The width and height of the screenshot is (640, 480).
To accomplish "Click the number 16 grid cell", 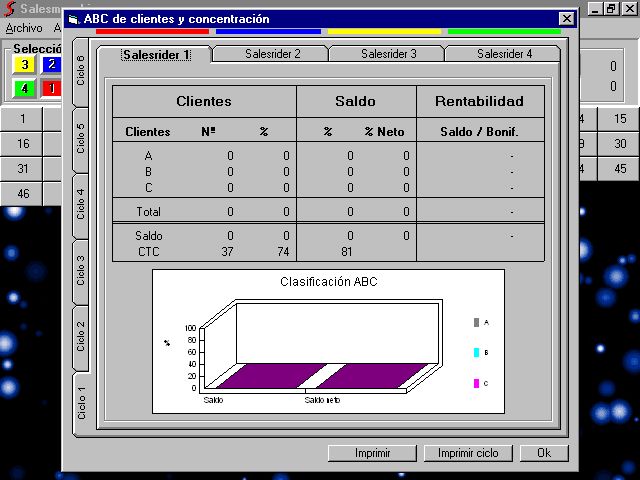I will 22,144.
